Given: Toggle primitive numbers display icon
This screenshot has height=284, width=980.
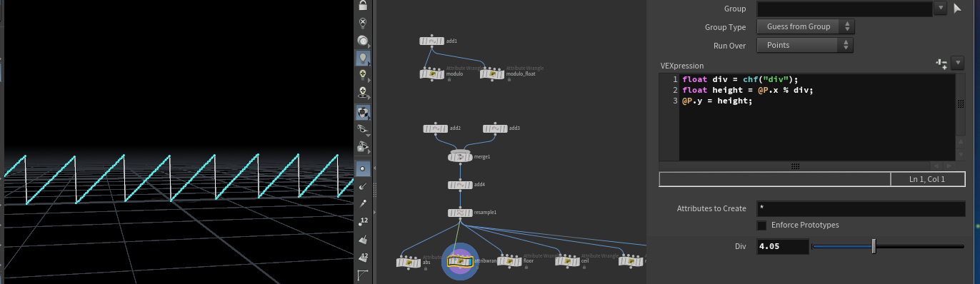Looking at the screenshot, I should click(363, 257).
